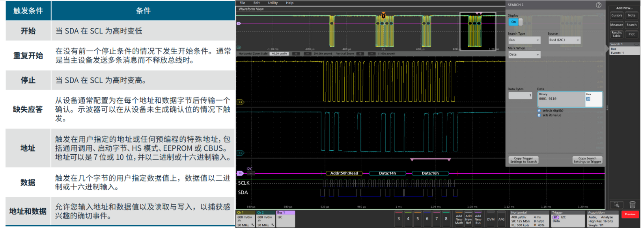Open the File menu

click(x=242, y=3)
